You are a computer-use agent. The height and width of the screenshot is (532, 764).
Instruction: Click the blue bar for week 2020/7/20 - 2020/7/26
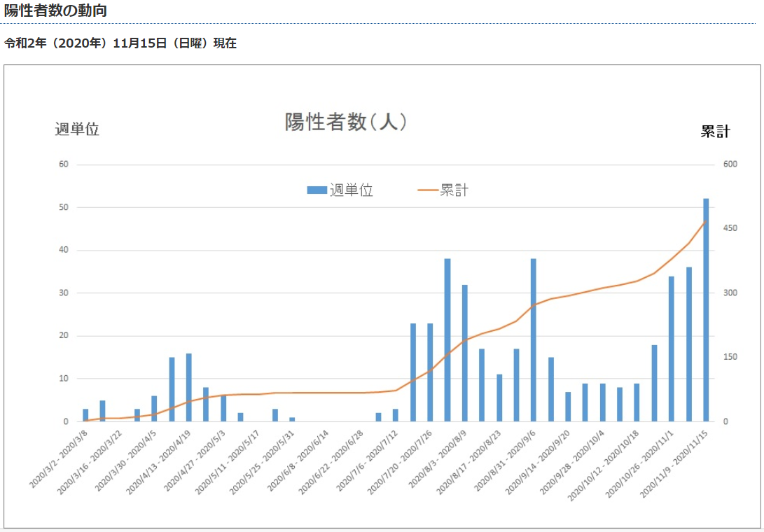430,372
